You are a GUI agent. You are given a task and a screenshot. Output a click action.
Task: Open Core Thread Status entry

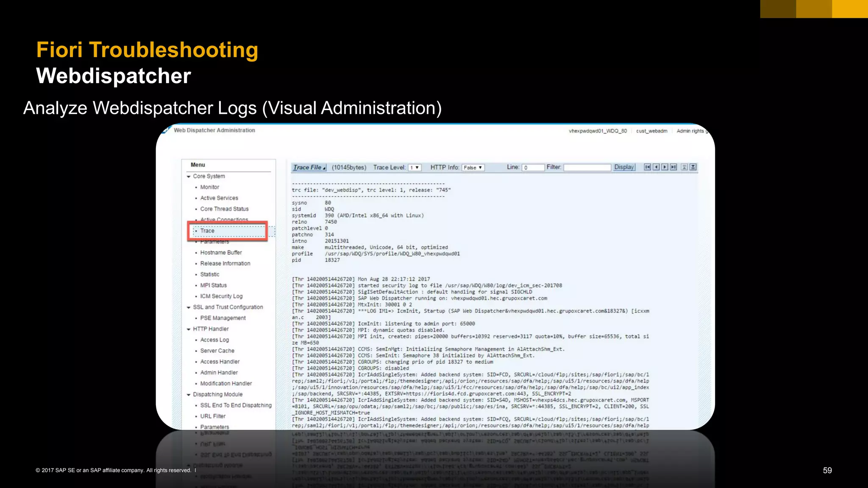(224, 209)
